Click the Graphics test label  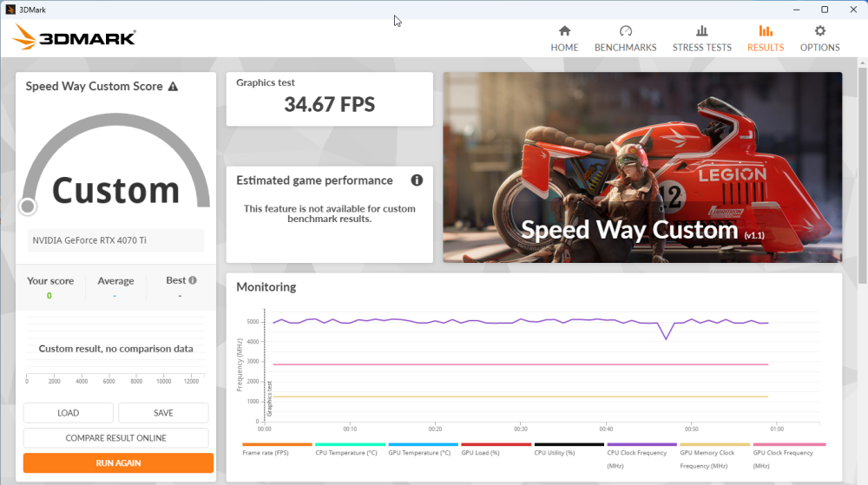click(x=265, y=82)
